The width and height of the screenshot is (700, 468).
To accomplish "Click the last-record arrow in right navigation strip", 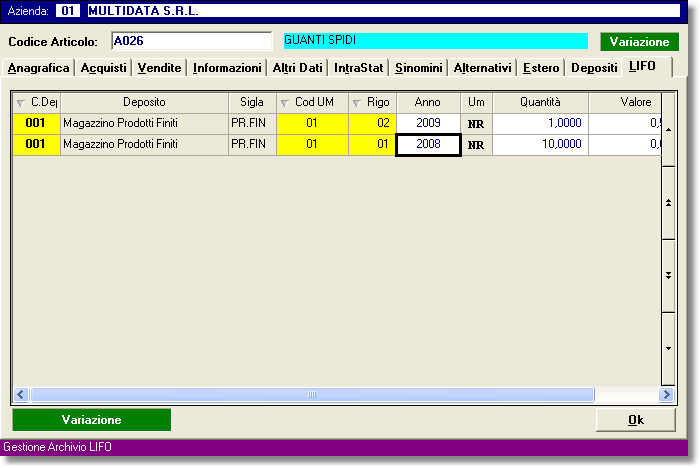I will (x=667, y=346).
